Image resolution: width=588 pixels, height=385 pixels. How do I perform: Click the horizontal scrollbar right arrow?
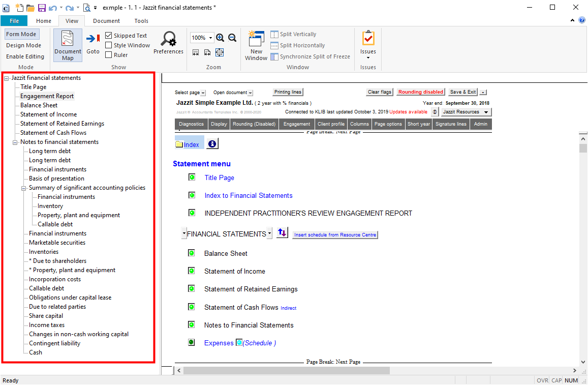574,371
